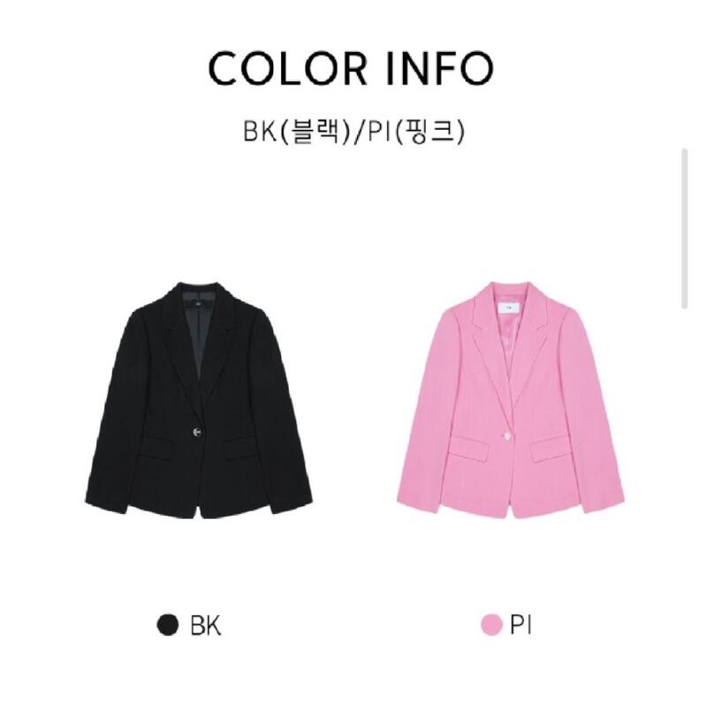Click the brand tag inside black blazer collar
This screenshot has width=707, height=728.
point(198,304)
